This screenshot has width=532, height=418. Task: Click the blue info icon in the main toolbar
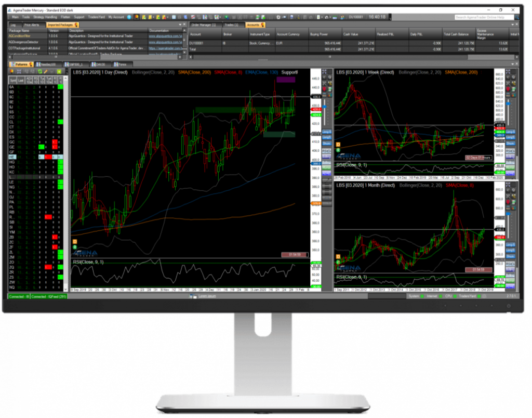(129, 17)
